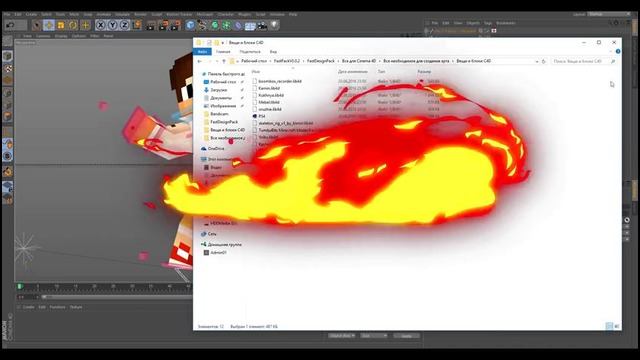
Task: Open Bandicam folder in navigation pane
Action: 219,114
